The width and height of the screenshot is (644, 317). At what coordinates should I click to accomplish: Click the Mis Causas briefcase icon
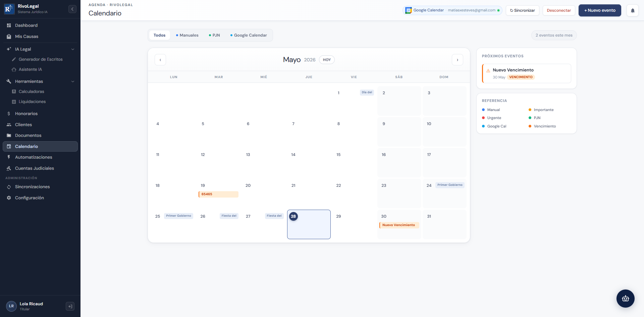click(x=9, y=37)
